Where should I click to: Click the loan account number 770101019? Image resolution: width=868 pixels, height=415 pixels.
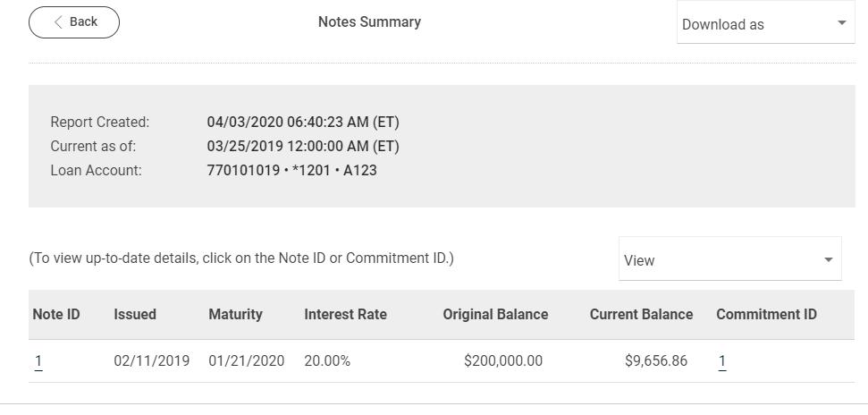243,170
